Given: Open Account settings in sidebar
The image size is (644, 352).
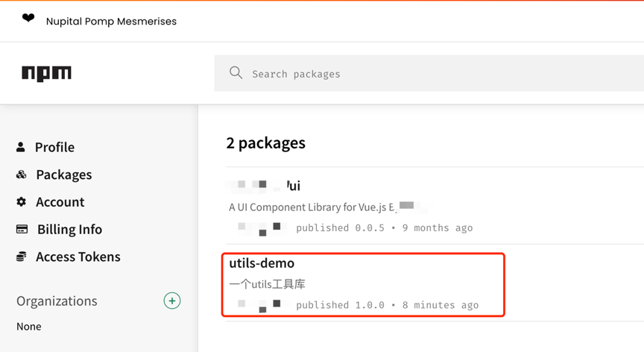Looking at the screenshot, I should click(60, 202).
